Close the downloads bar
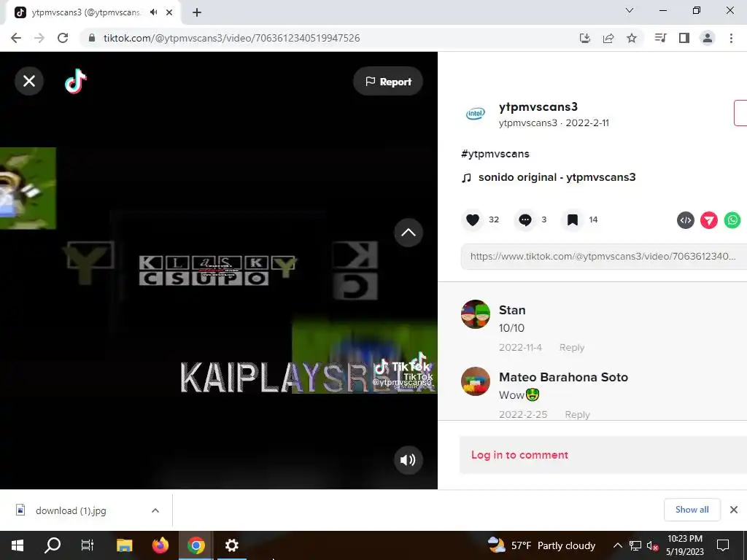Image resolution: width=747 pixels, height=560 pixels. (x=734, y=510)
